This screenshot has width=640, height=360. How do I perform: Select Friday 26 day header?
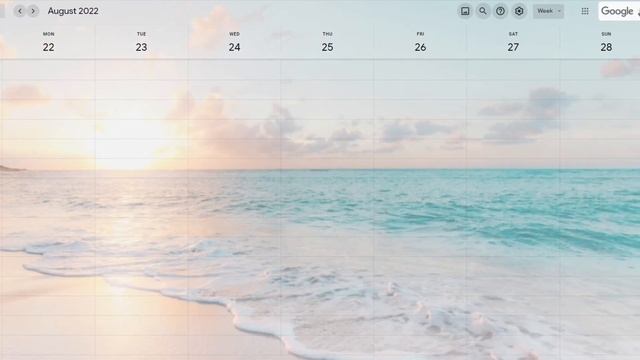420,43
